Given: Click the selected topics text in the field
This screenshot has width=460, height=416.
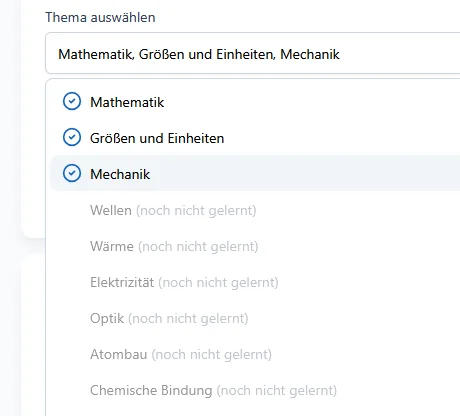Looking at the screenshot, I should click(x=199, y=54).
